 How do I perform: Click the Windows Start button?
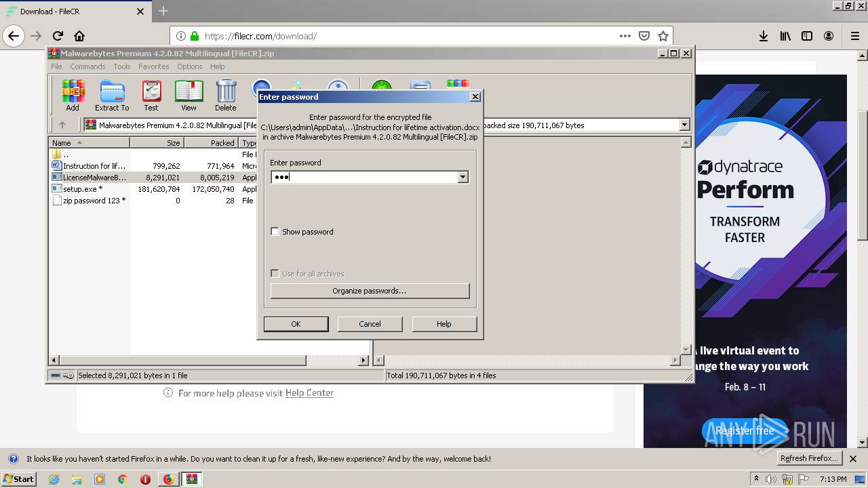19,479
